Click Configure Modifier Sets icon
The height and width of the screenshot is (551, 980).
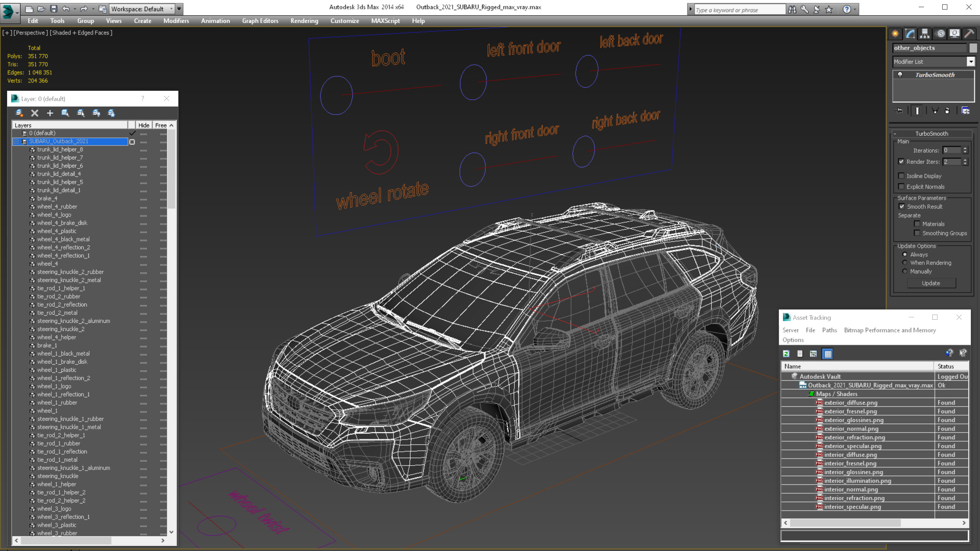coord(966,111)
